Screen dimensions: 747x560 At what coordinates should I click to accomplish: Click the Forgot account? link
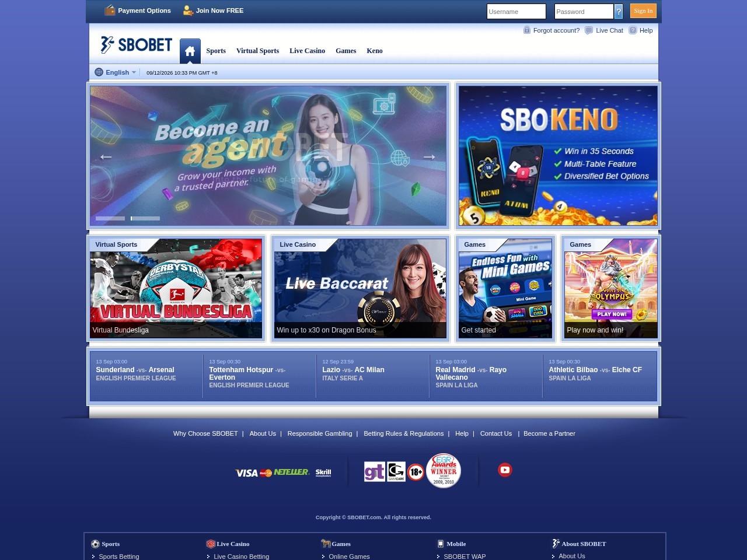click(556, 30)
